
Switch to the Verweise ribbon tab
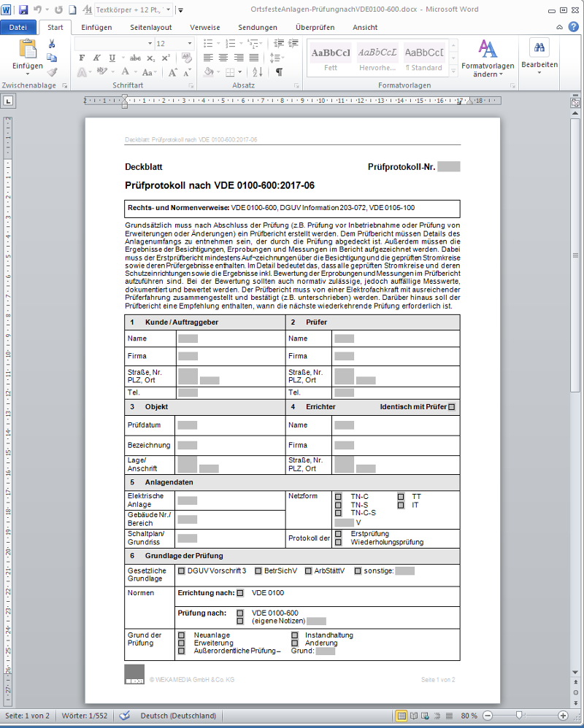point(205,28)
